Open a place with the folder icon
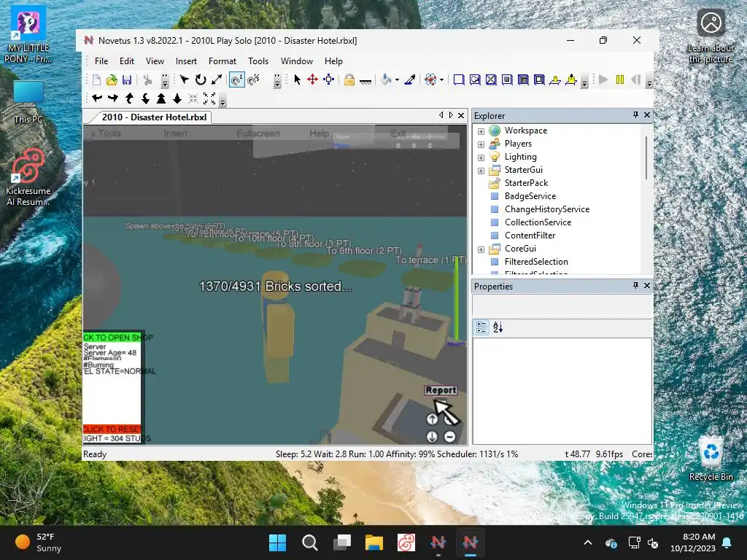This screenshot has width=747, height=560. point(112,79)
